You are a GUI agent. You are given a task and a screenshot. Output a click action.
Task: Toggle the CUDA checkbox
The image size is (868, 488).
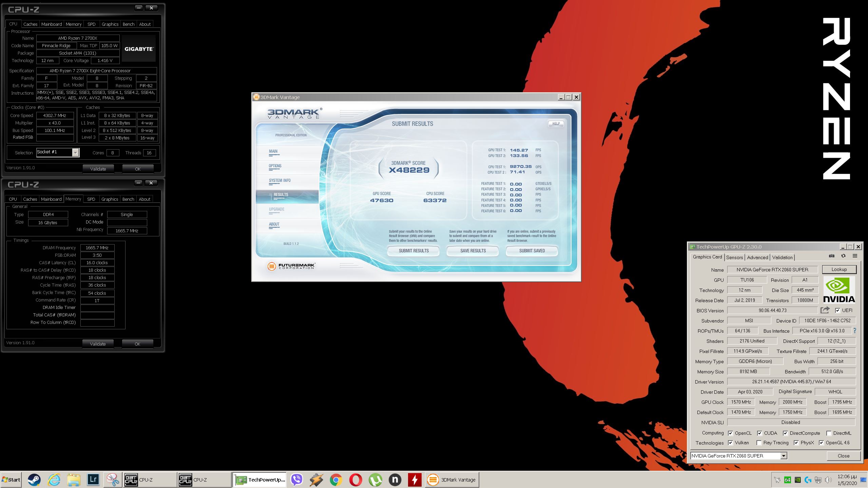pyautogui.click(x=759, y=433)
